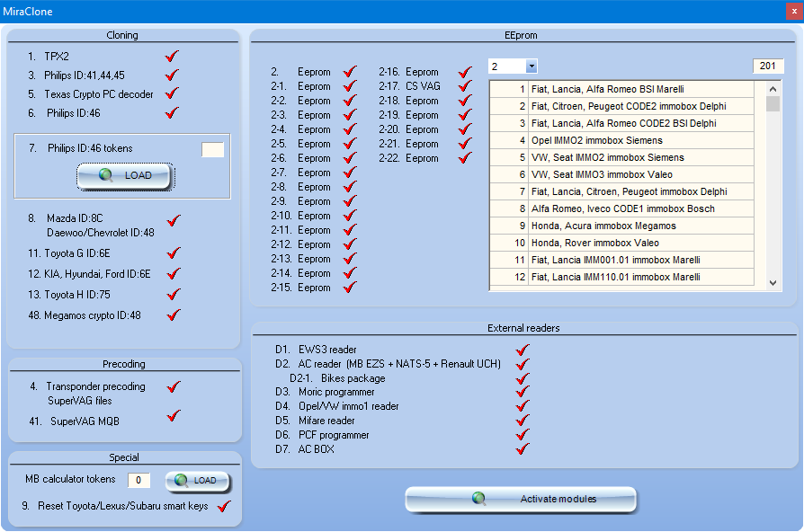Click the checkmark next to AC BOX
804x532 pixels.
click(523, 449)
